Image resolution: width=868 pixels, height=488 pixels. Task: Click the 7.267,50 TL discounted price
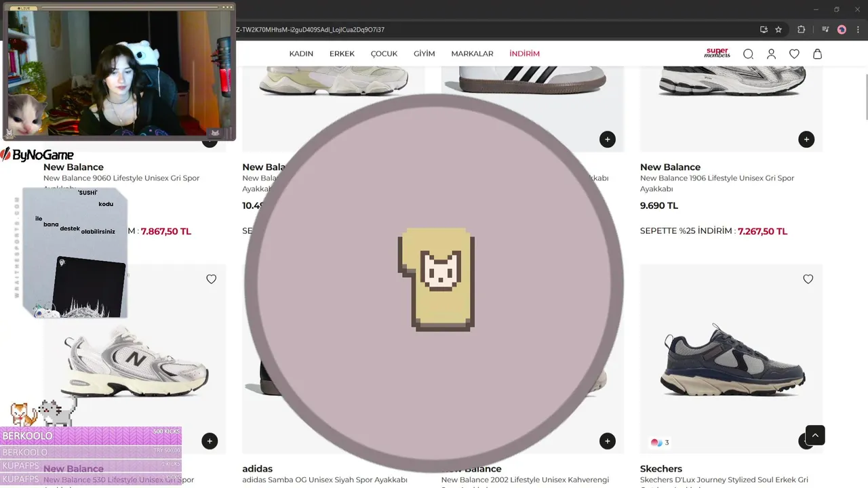(762, 231)
